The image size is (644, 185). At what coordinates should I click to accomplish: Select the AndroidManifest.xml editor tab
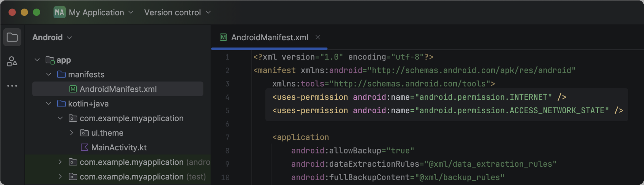(x=270, y=37)
